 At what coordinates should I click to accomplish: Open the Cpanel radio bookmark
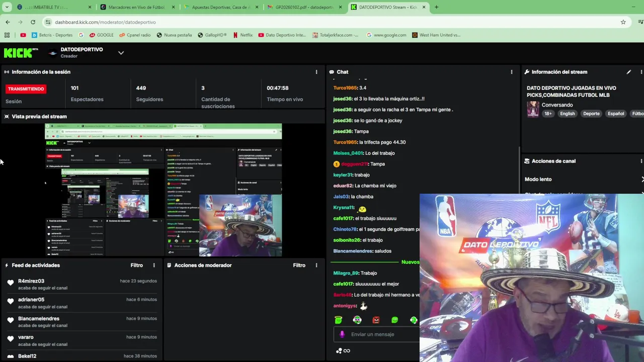[135, 35]
